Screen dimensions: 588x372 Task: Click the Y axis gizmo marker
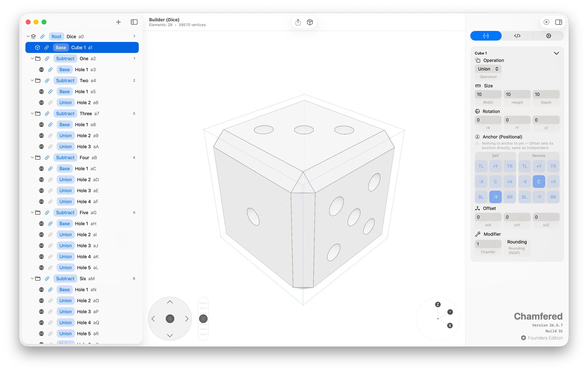[x=450, y=312]
